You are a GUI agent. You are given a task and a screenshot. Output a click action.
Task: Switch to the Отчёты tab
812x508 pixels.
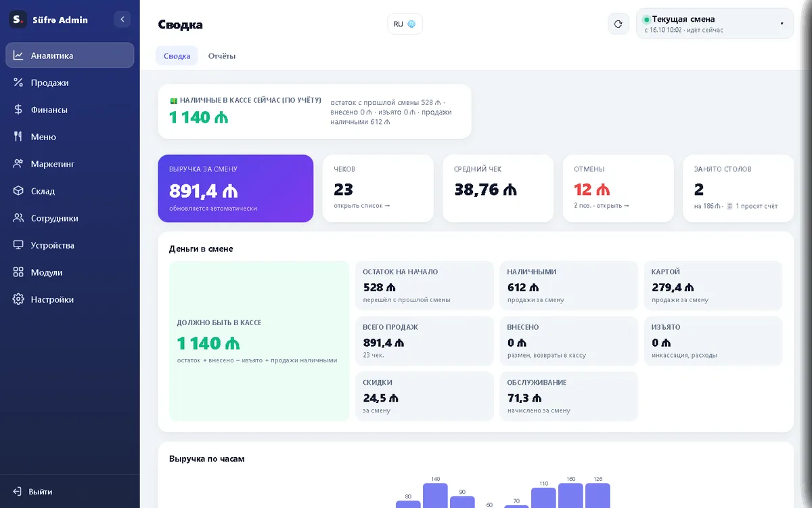222,56
